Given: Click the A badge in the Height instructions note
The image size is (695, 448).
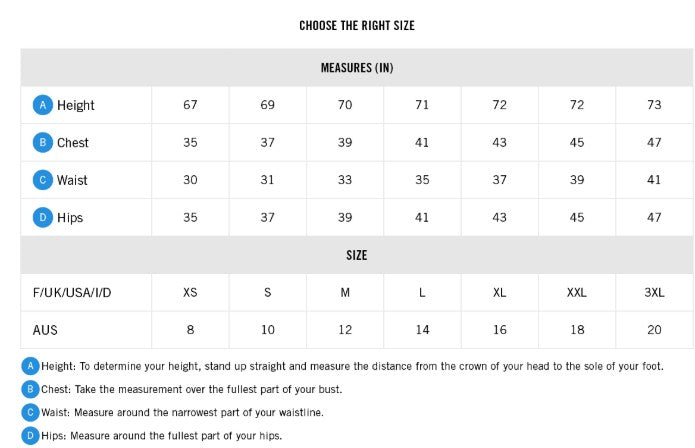Looking at the screenshot, I should [x=30, y=366].
